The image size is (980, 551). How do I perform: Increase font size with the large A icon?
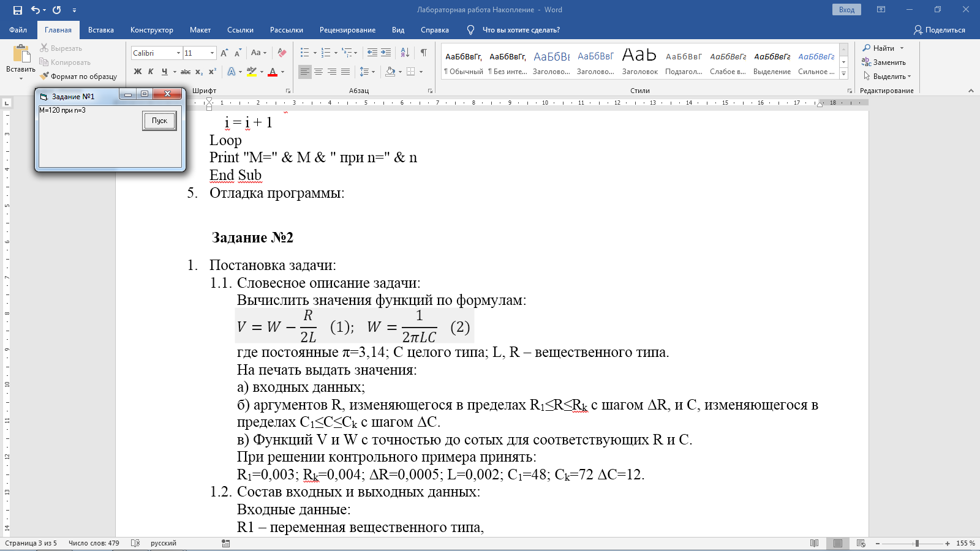[224, 53]
